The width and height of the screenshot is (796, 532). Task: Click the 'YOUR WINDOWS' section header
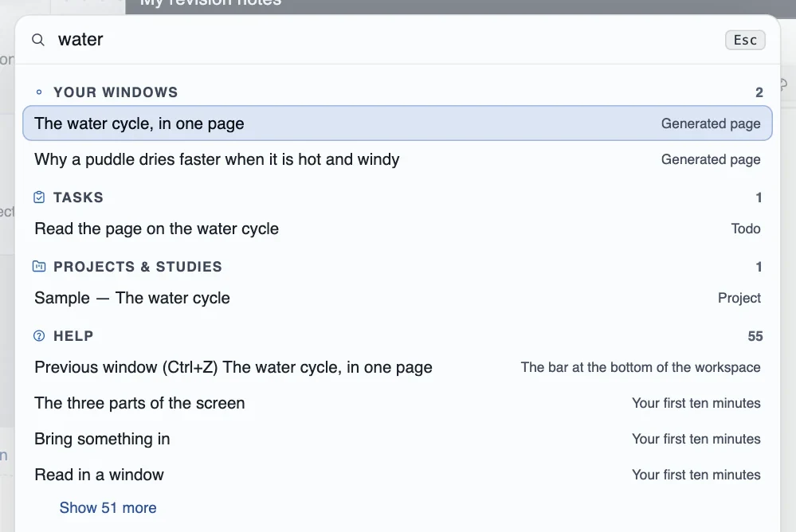pos(116,92)
